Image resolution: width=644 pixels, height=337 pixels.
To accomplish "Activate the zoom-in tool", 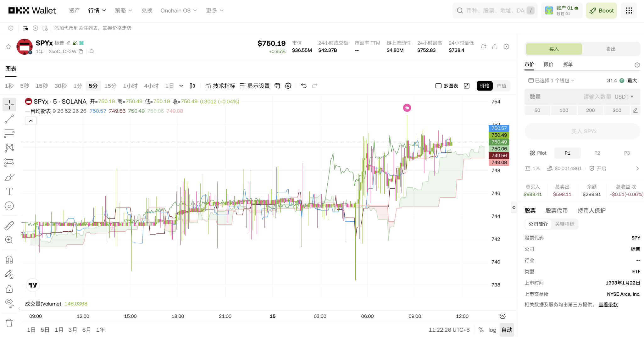I will point(9,240).
